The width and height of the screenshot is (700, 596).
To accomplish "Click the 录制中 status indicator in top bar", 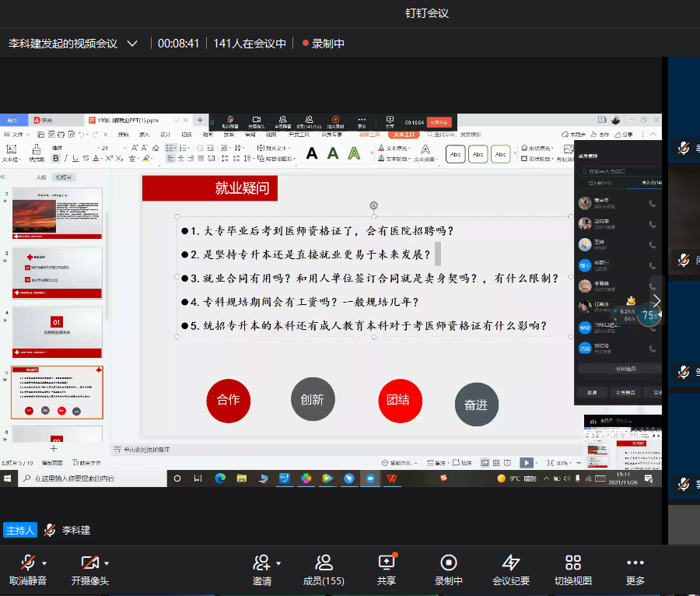I will pos(324,44).
